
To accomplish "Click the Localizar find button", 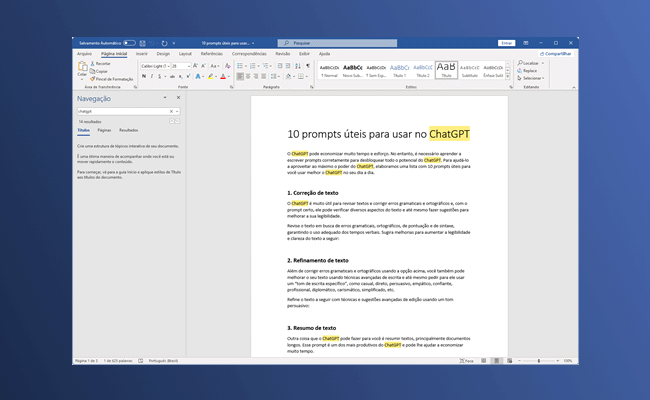I will (x=530, y=63).
